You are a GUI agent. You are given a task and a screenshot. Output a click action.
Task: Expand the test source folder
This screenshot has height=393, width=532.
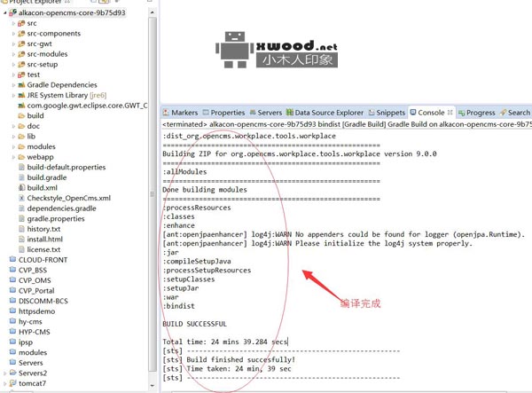[13, 75]
